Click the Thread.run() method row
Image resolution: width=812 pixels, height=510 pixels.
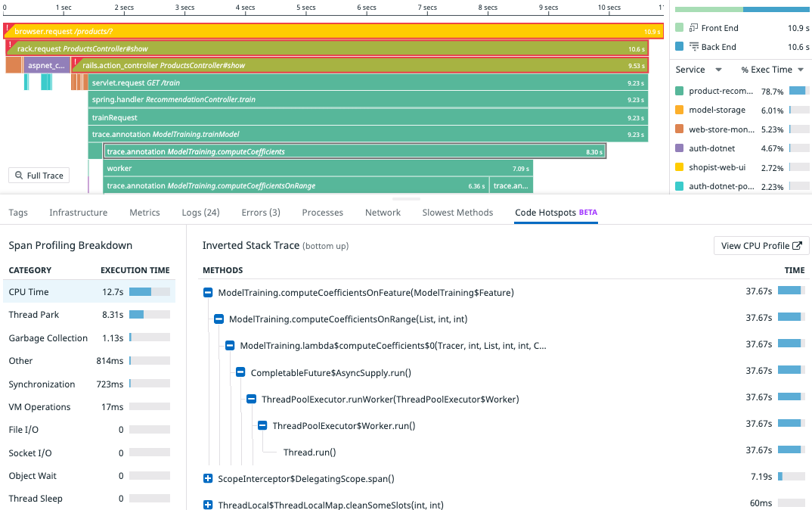coord(505,452)
